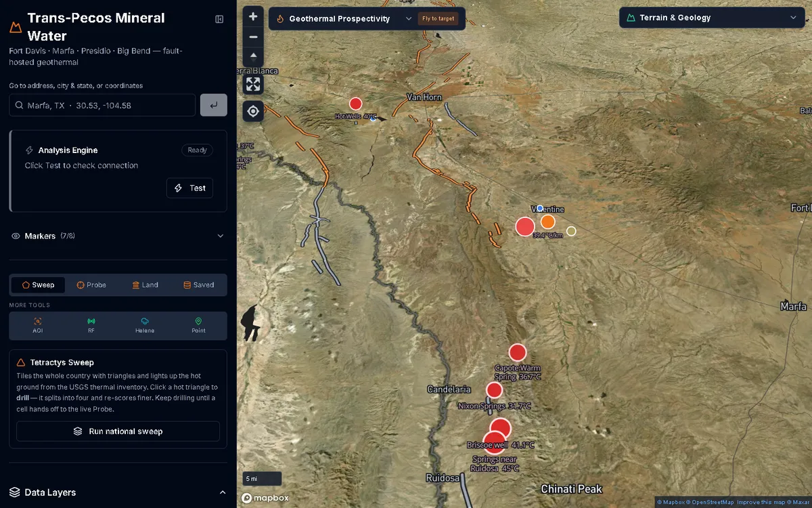The image size is (812, 508).
Task: Click the Fly to target button
Action: [x=438, y=18]
